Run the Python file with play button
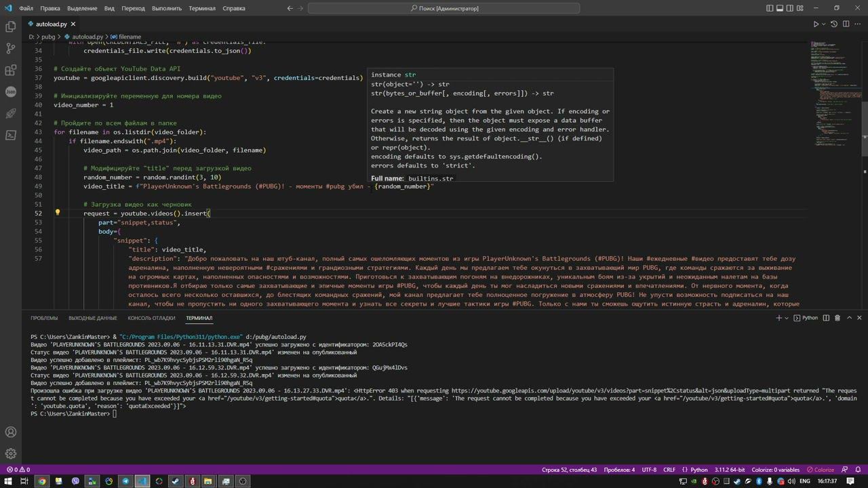Viewport: 868px width, 488px height. pyautogui.click(x=816, y=24)
